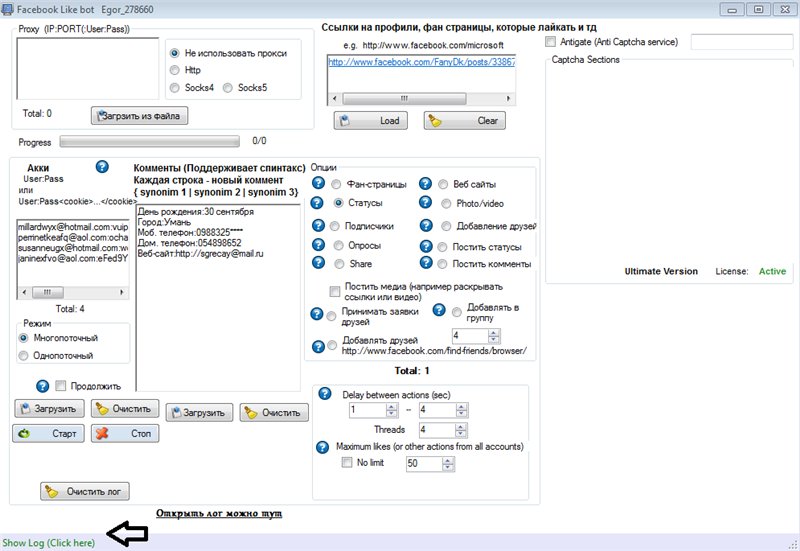
Task: Tick Постить медиа checkbox
Action: click(x=334, y=291)
